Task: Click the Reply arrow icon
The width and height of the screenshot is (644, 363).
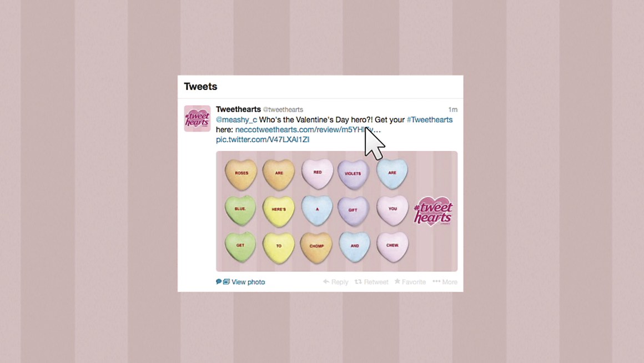Action: pyautogui.click(x=326, y=282)
